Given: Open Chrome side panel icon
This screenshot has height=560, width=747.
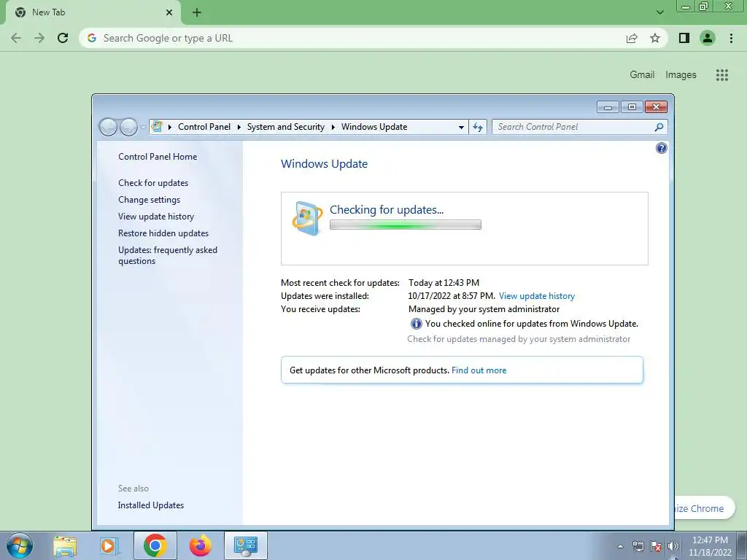Looking at the screenshot, I should (684, 38).
